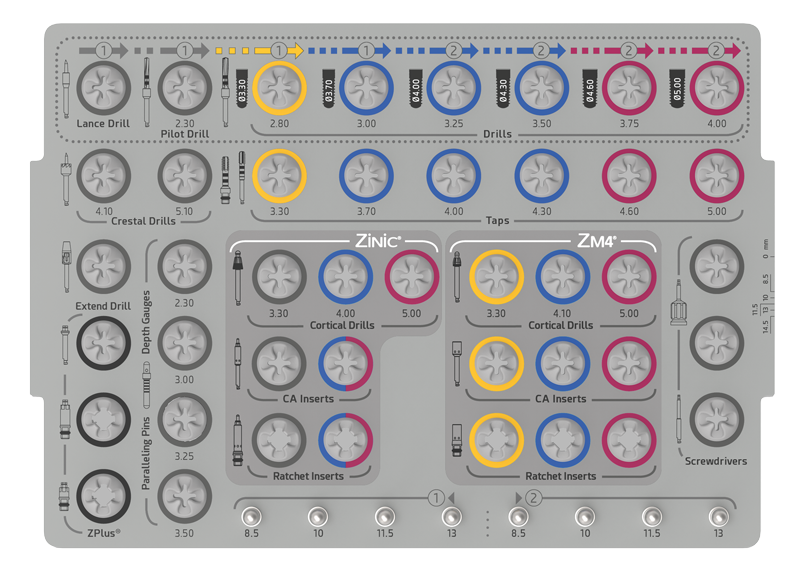This screenshot has height=583, width=800.
Task: Select the Extend Drill slot
Action: pyautogui.click(x=103, y=265)
